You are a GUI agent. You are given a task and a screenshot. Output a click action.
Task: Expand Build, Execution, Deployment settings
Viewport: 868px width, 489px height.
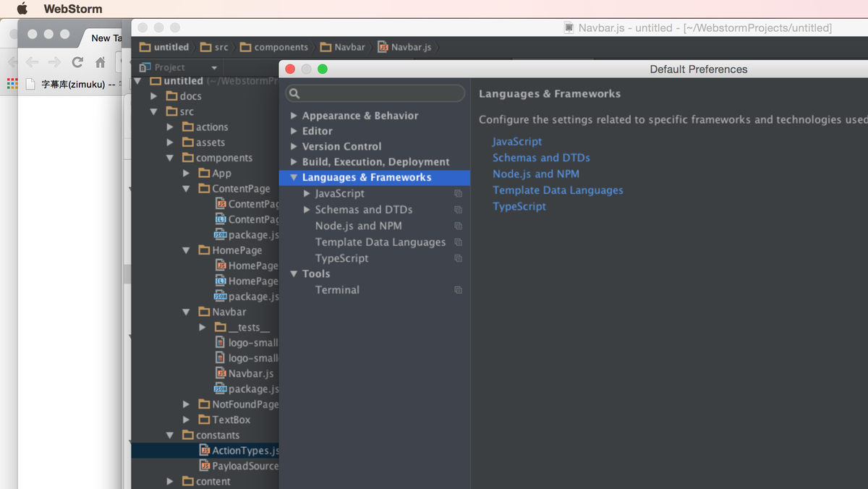(294, 162)
